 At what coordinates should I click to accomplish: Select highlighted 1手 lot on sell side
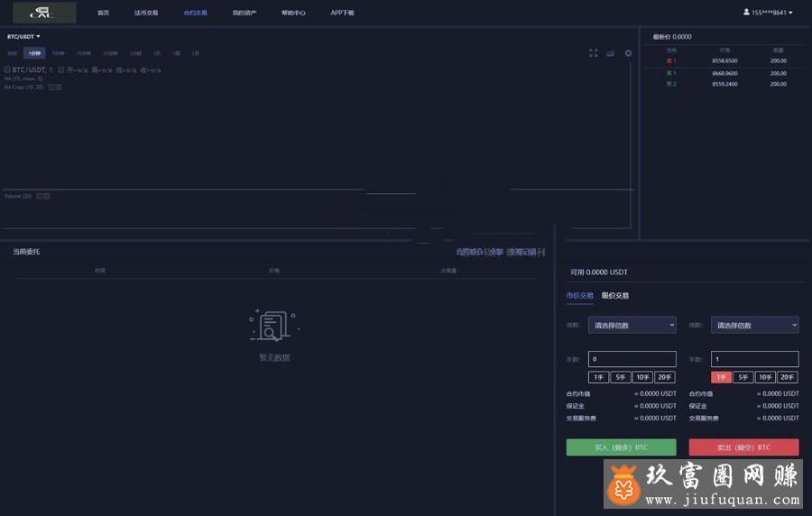click(721, 378)
